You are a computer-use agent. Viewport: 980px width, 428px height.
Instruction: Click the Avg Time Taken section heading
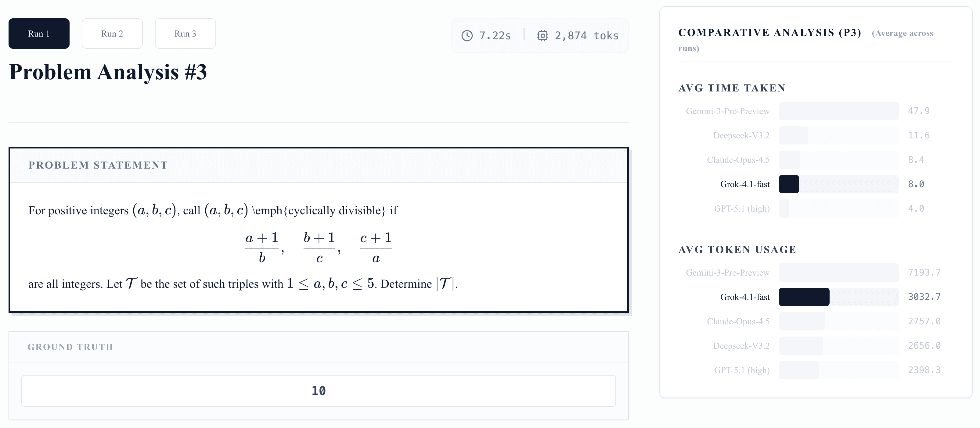coord(732,88)
